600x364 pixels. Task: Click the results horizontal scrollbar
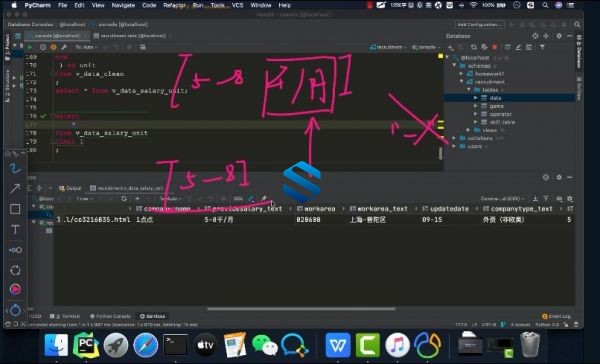pos(301,309)
